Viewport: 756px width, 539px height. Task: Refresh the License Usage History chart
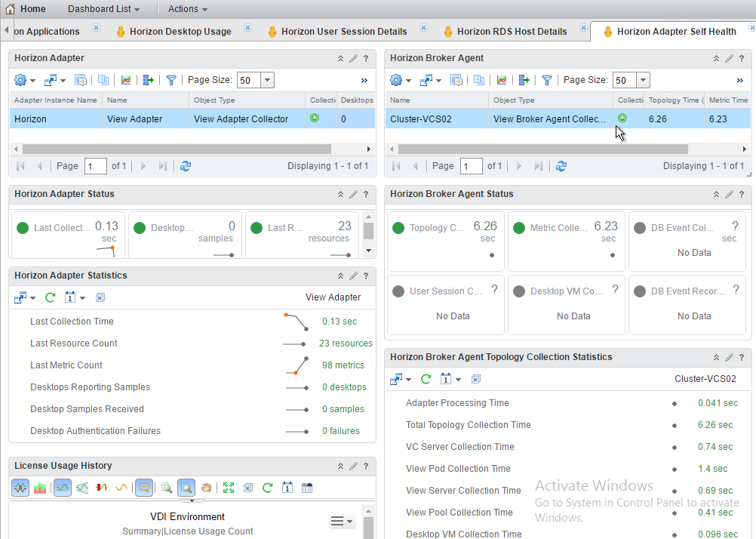(x=268, y=488)
